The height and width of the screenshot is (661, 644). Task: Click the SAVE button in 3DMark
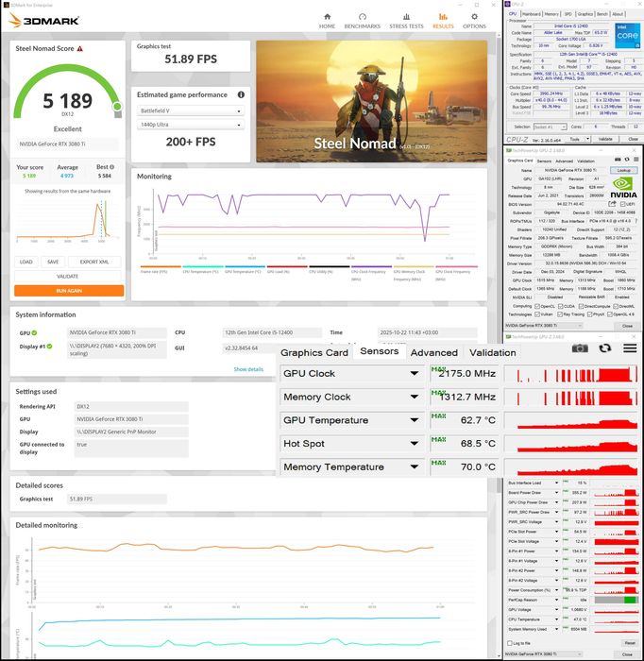[x=53, y=263]
